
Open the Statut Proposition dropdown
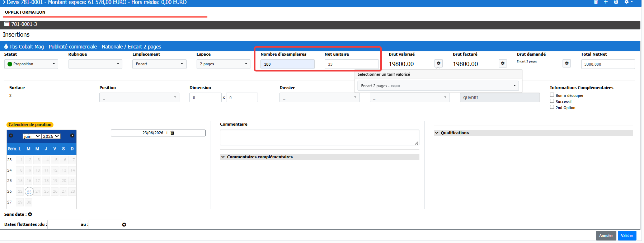coord(31,64)
